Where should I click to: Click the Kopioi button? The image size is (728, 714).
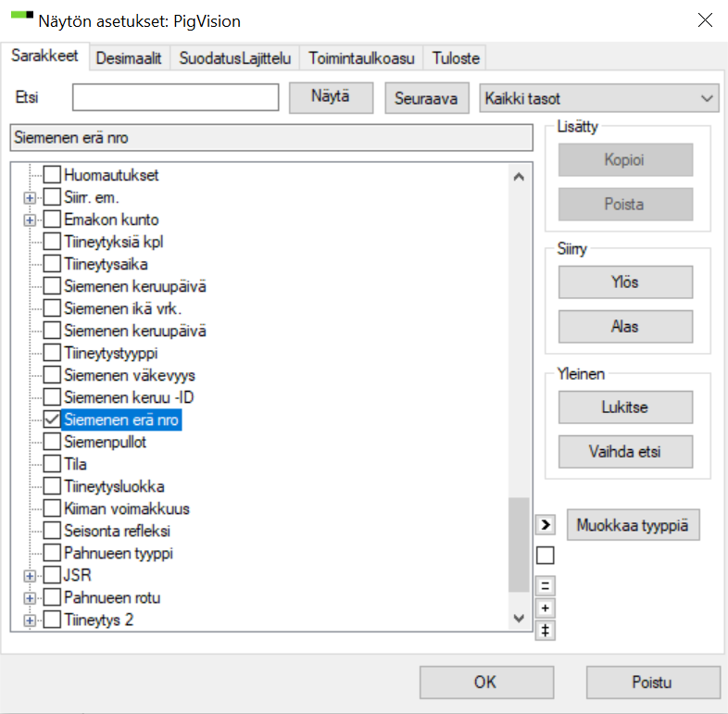point(625,159)
